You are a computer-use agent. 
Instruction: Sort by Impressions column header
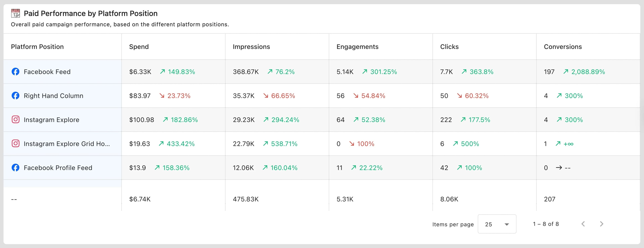tap(251, 47)
